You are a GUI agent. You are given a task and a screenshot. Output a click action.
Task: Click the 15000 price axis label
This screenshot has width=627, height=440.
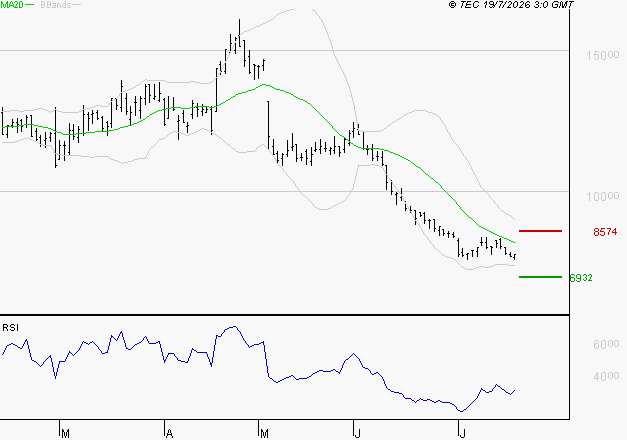(x=603, y=56)
